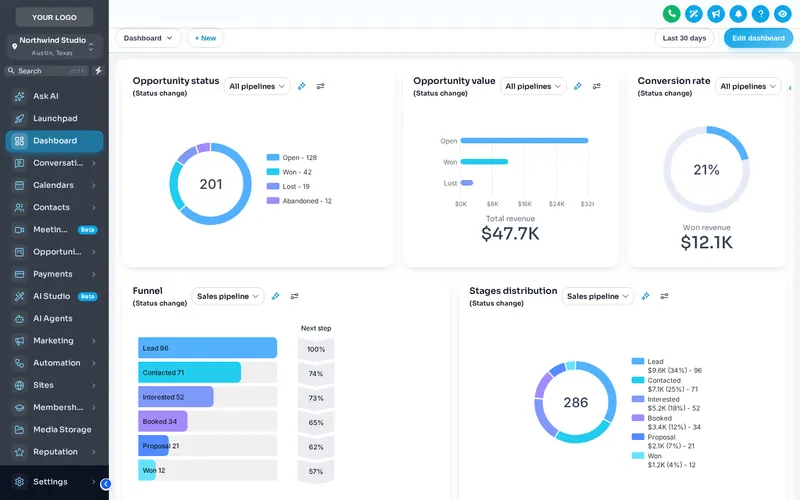
Task: Click the Opportunities sidebar icon
Action: (x=19, y=252)
